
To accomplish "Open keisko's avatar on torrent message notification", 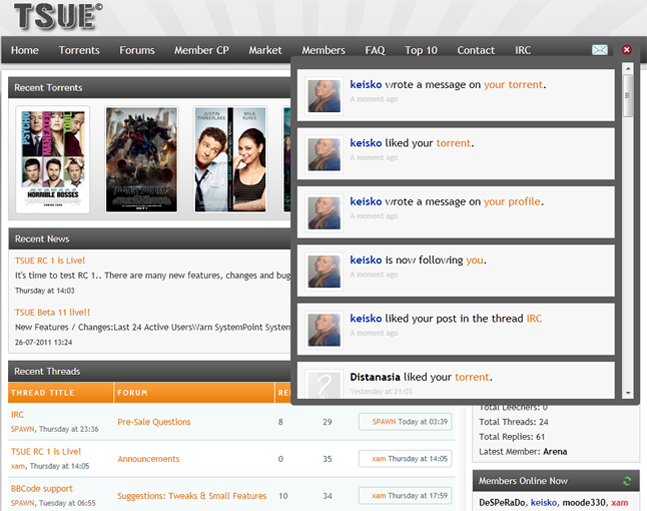I will click(324, 96).
